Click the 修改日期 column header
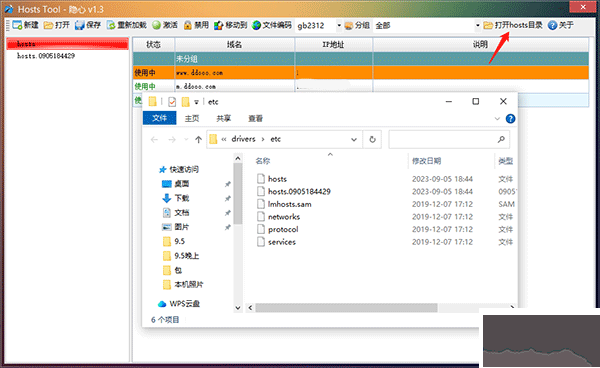 click(x=426, y=161)
